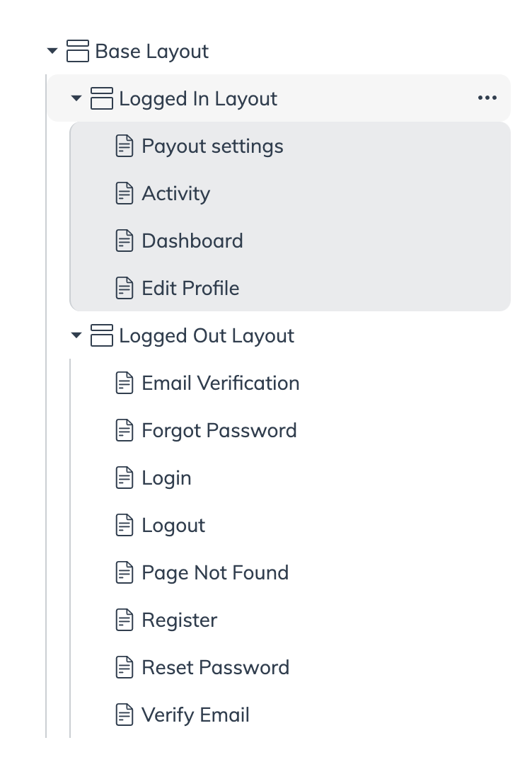The width and height of the screenshot is (532, 774).
Task: Click the Logged In Layout layout icon
Action: pos(102,98)
